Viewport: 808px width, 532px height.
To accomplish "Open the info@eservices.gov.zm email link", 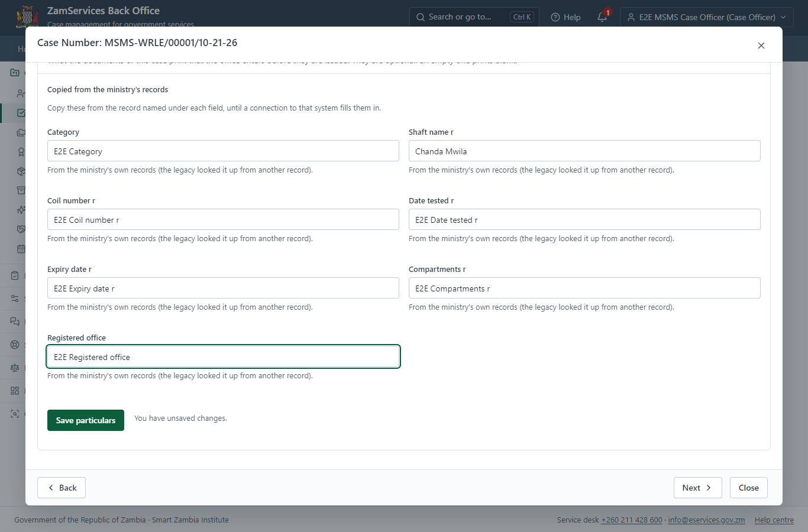I will point(706,520).
